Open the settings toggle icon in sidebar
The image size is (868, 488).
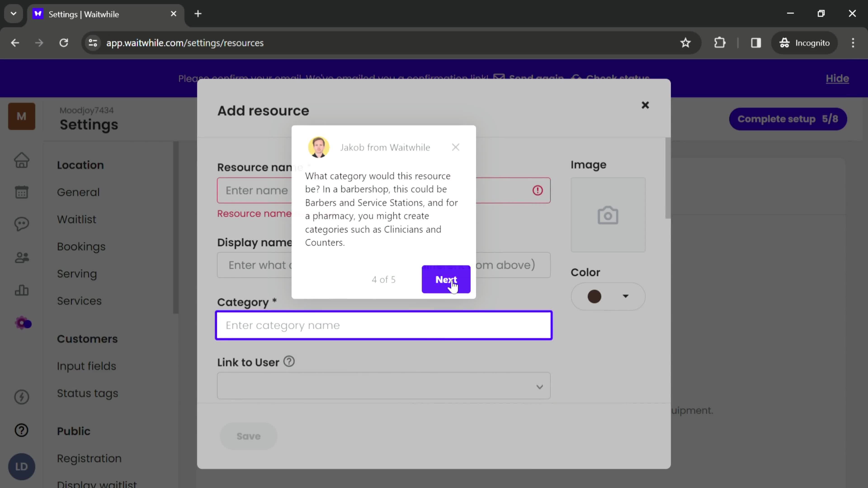pos(23,323)
